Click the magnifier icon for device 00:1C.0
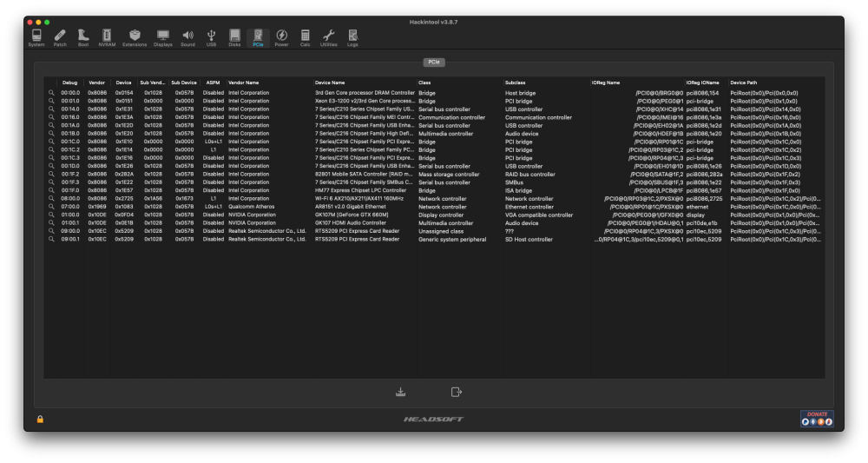The width and height of the screenshot is (868, 463). pyautogui.click(x=51, y=142)
